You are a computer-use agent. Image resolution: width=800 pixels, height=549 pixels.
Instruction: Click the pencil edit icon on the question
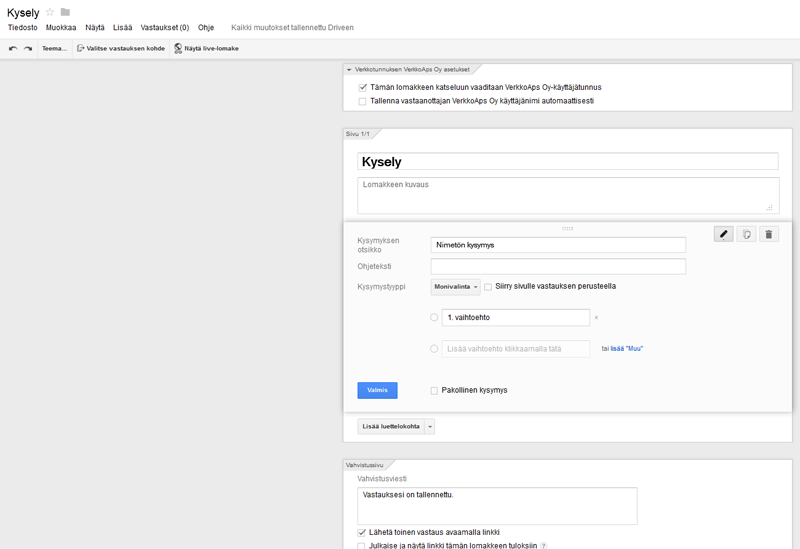(x=723, y=234)
